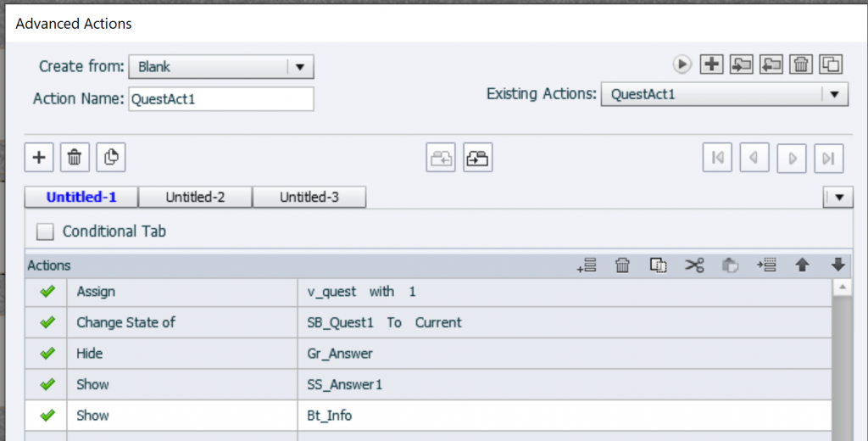868x441 pixels.
Task: Click the Cut scissors icon in Actions bar
Action: point(695,265)
